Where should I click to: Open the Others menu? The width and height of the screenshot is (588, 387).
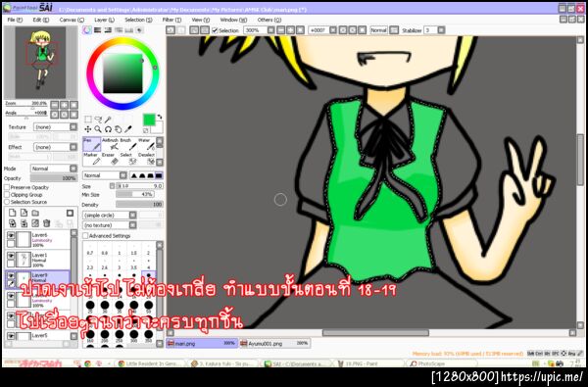269,20
